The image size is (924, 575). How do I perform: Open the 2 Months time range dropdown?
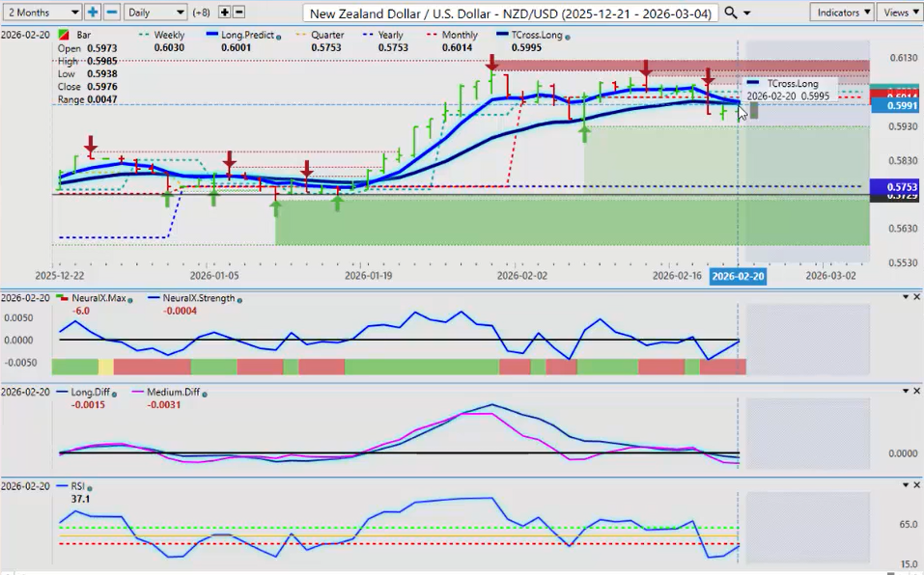point(41,13)
